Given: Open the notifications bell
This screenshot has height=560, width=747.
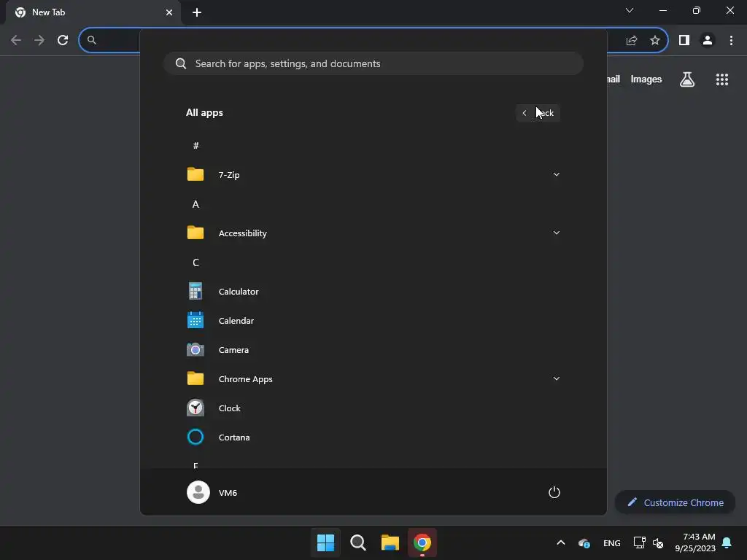Looking at the screenshot, I should click(727, 542).
